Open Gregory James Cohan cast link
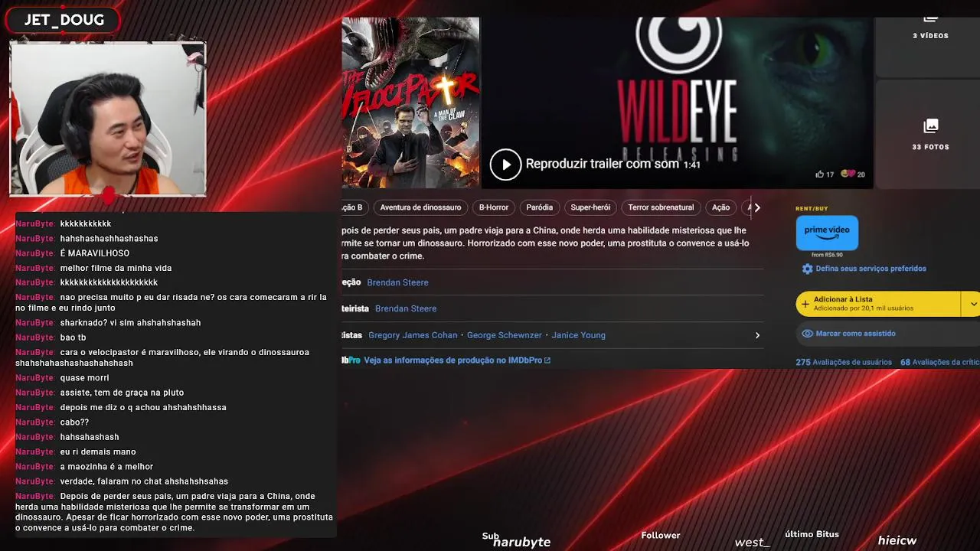 [x=413, y=335]
